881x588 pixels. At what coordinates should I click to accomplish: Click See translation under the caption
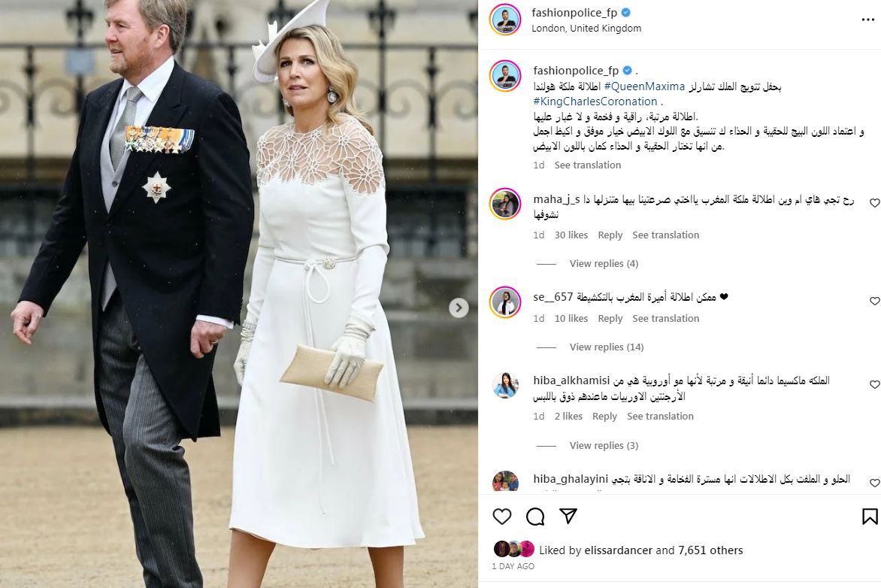(587, 165)
